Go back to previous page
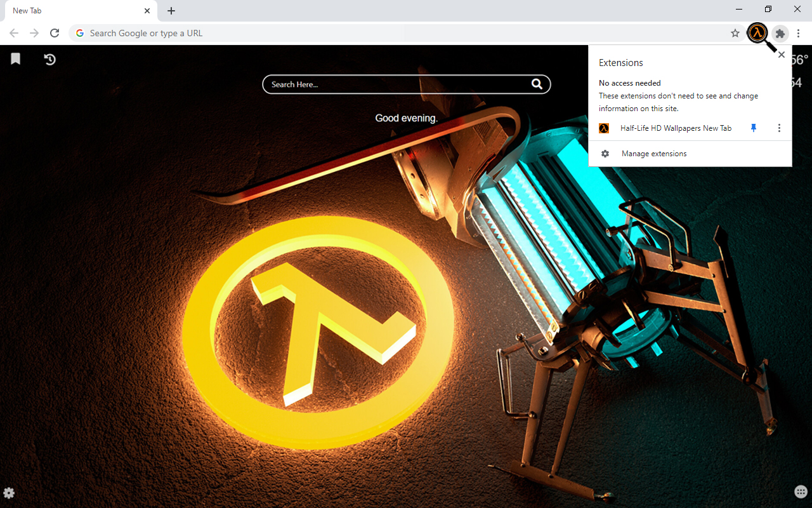The image size is (812, 508). 14,33
